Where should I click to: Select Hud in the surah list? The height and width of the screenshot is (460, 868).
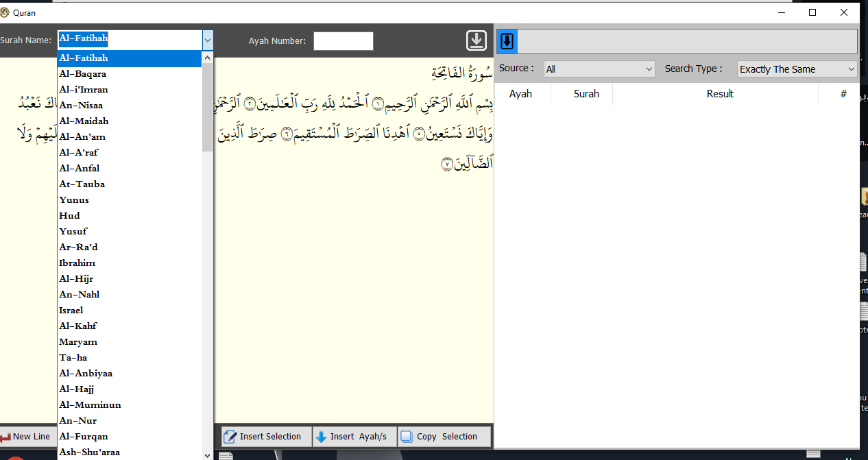coord(130,216)
